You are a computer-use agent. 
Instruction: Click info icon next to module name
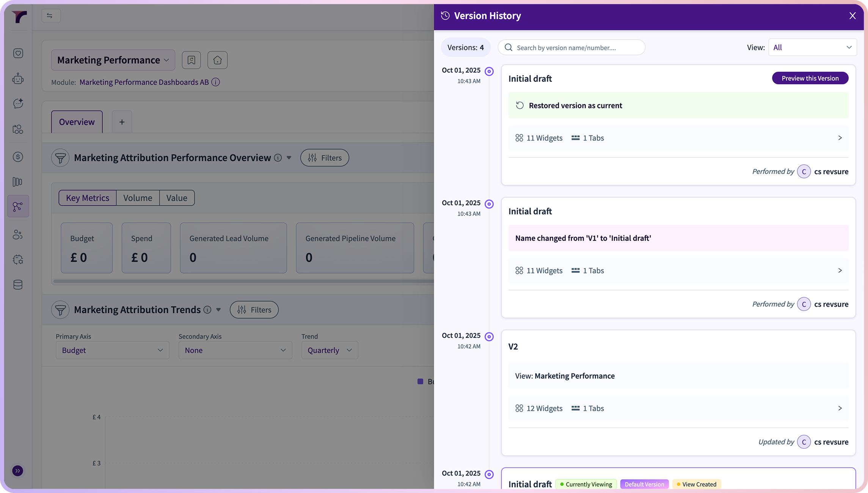pyautogui.click(x=215, y=82)
